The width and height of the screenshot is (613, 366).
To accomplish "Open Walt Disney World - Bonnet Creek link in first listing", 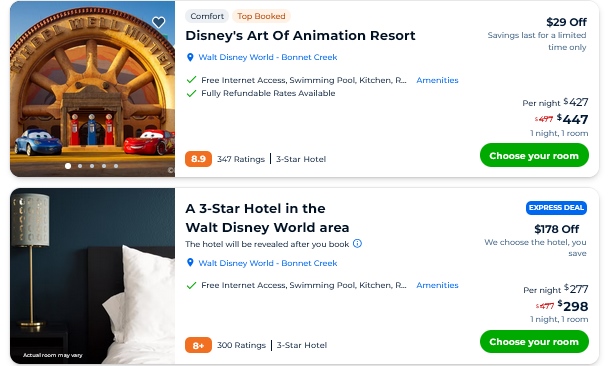I will [268, 57].
